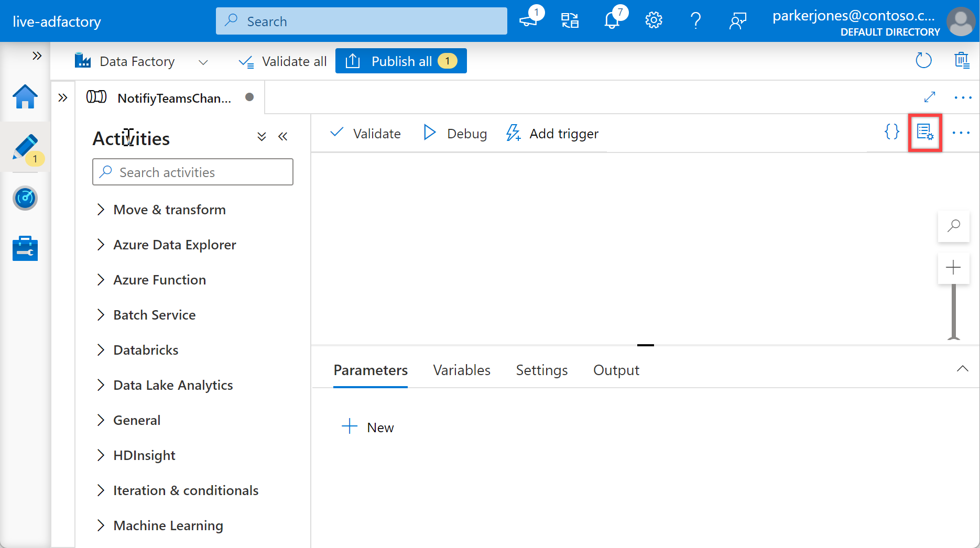Open the Azure settings gear
Image resolution: width=980 pixels, height=548 pixels.
click(x=654, y=21)
